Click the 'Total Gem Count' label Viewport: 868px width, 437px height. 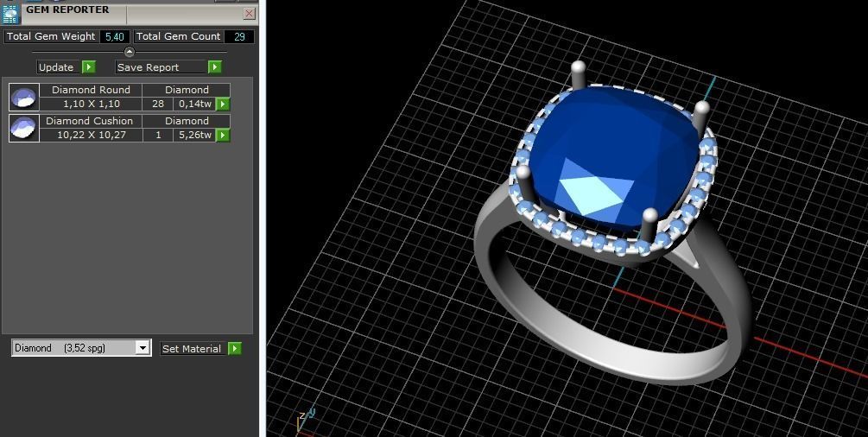[x=178, y=36]
